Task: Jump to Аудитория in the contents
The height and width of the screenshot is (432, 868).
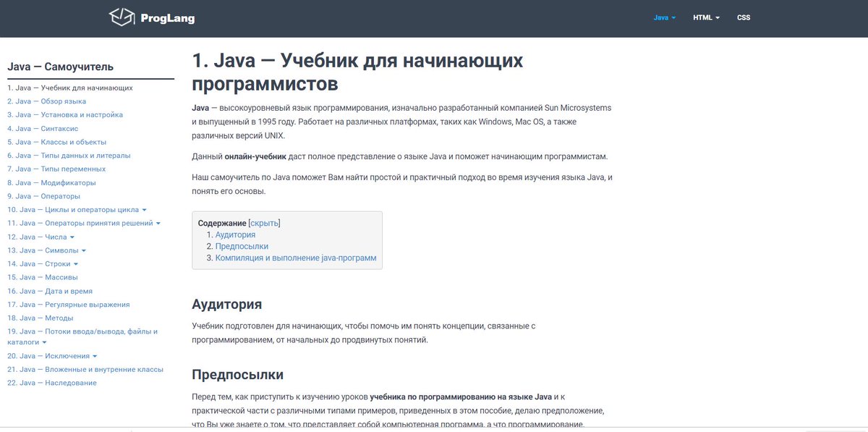Action: pyautogui.click(x=235, y=234)
